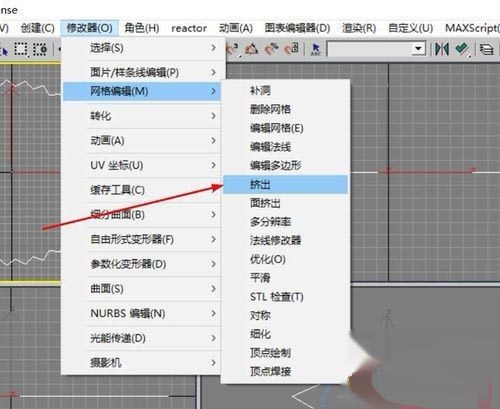Choose 细化 modifier
The width and height of the screenshot is (500, 409).
click(x=285, y=334)
